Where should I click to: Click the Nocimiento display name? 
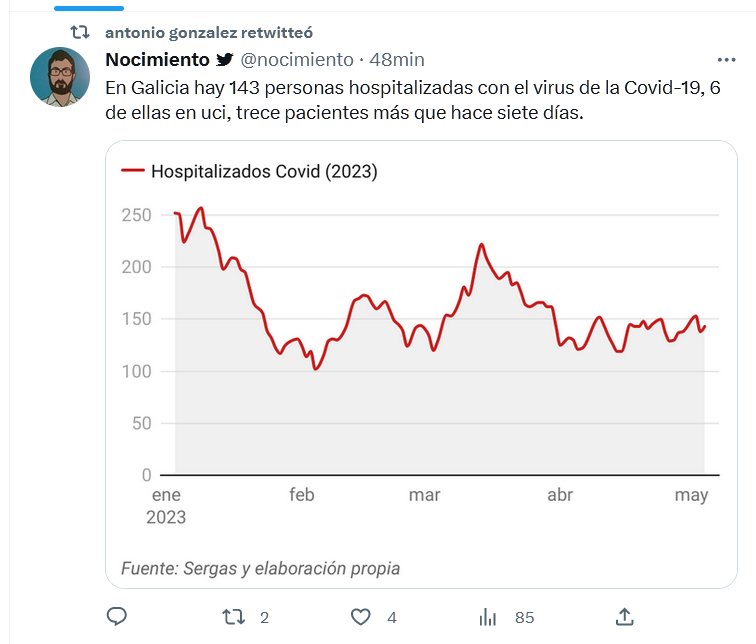coord(158,60)
